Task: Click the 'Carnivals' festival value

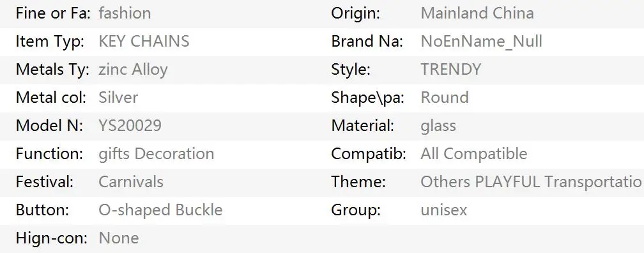Action: pos(131,181)
